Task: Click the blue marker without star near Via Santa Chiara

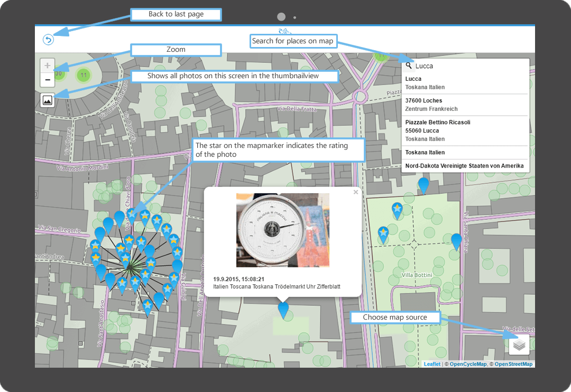Action: pyautogui.click(x=456, y=240)
